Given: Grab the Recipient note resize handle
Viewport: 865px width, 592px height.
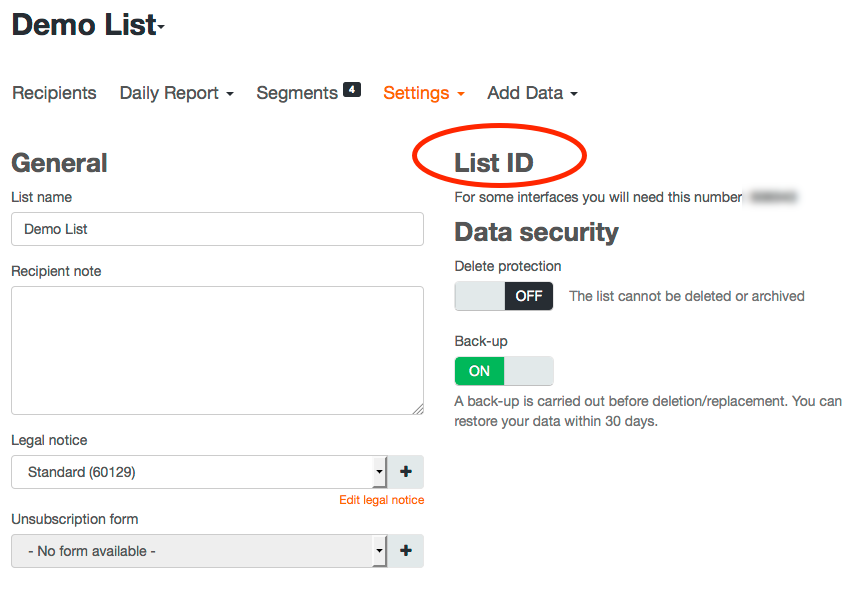Looking at the screenshot, I should click(x=418, y=408).
